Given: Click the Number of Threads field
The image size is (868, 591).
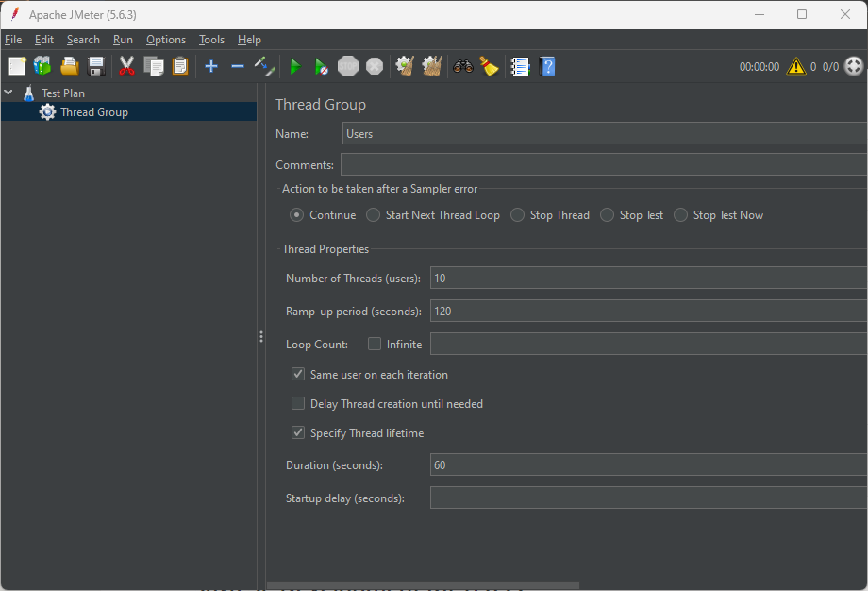Looking at the screenshot, I should point(649,279).
